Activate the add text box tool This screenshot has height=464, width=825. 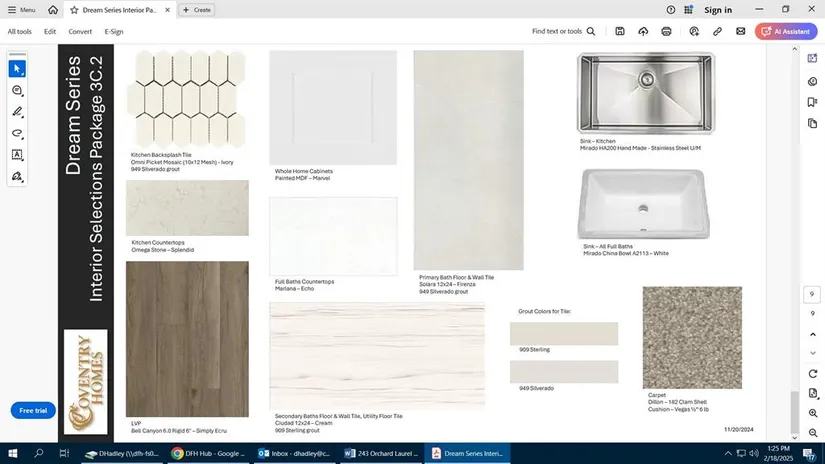point(17,155)
